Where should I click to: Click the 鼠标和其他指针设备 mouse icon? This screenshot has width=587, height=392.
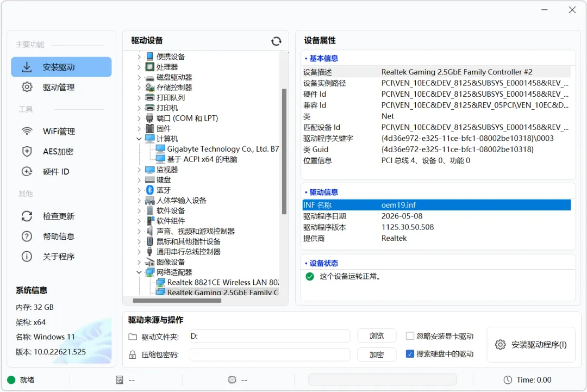click(150, 241)
